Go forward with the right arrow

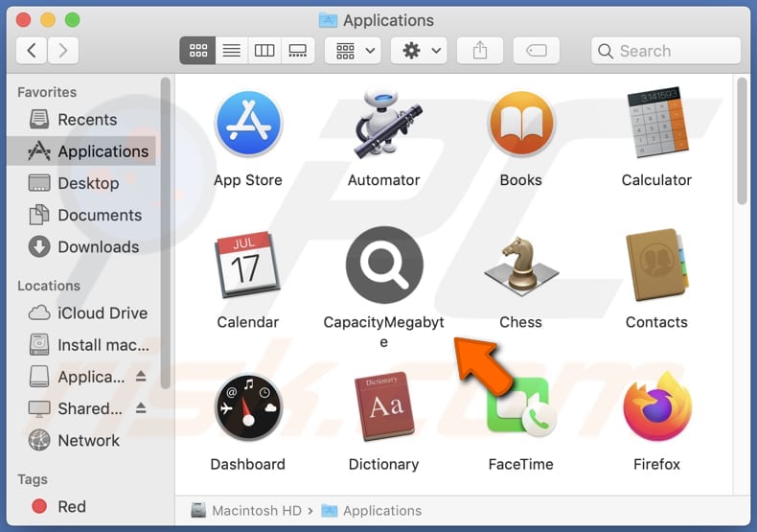tap(62, 50)
